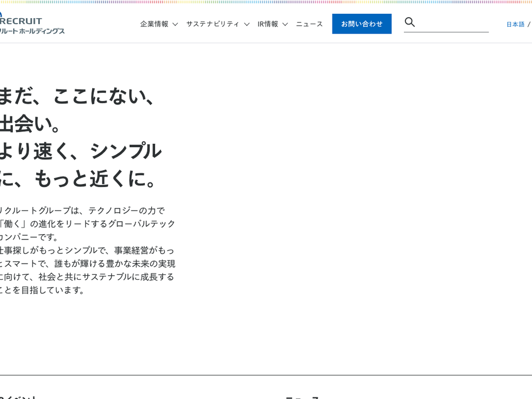The height and width of the screenshot is (399, 532).
Task: Click the horizontal divider line above the sections
Action: click(266, 375)
